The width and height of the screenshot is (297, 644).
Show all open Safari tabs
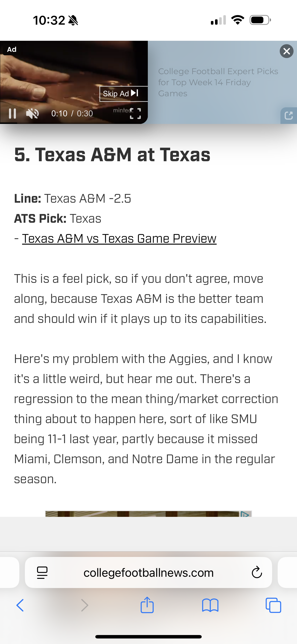click(x=273, y=605)
